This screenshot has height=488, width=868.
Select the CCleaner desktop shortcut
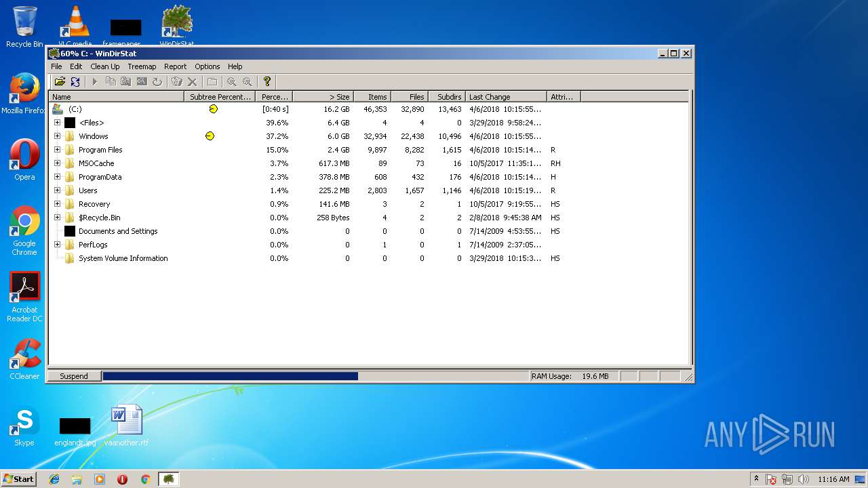24,359
